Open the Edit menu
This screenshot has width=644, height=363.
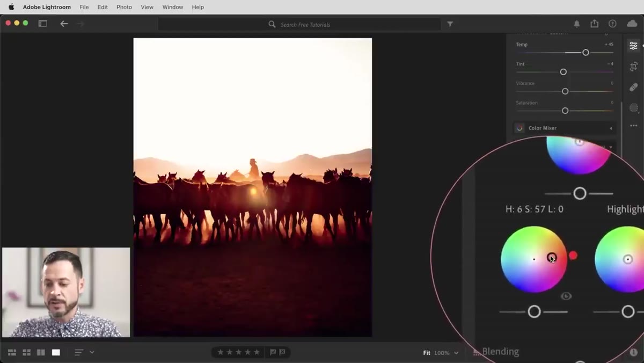click(103, 7)
